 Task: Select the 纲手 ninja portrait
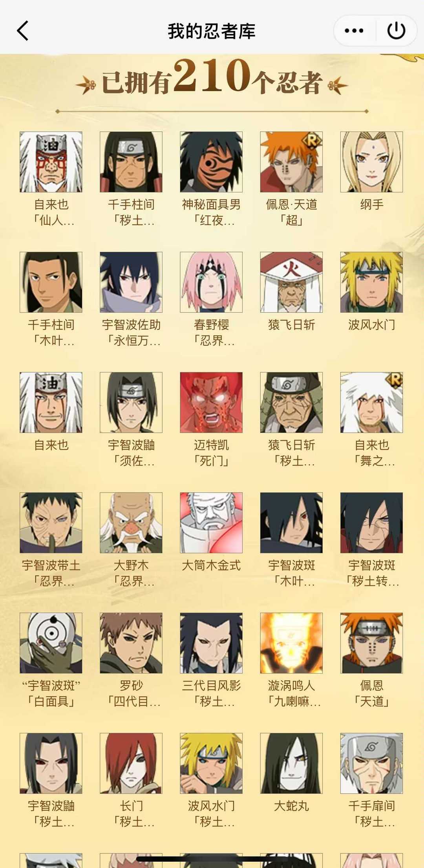tap(371, 162)
